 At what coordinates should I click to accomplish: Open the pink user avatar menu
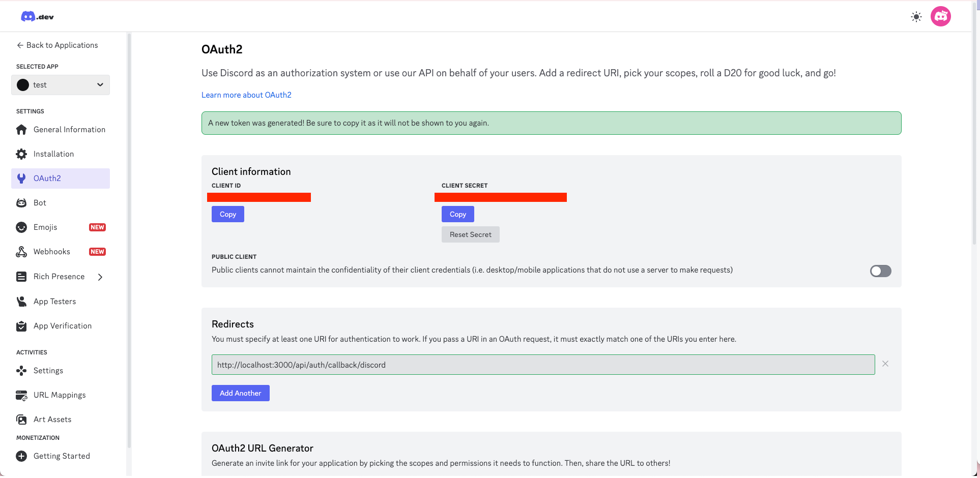941,17
